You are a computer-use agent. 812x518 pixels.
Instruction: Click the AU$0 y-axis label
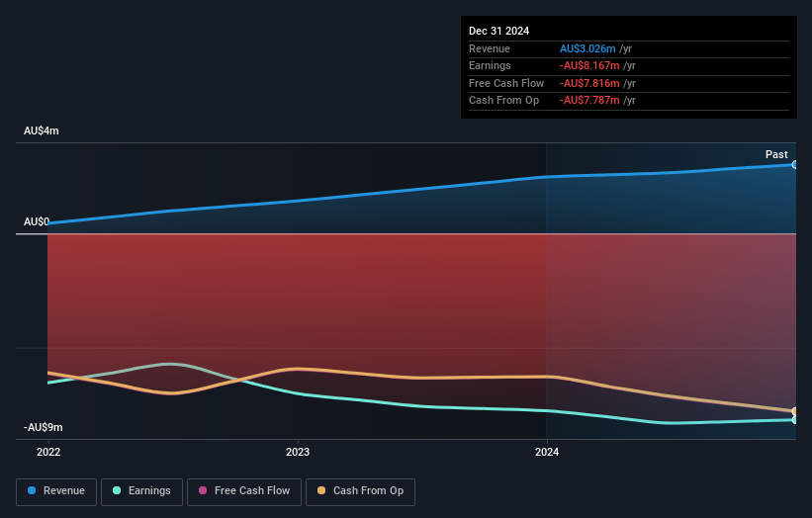[37, 221]
